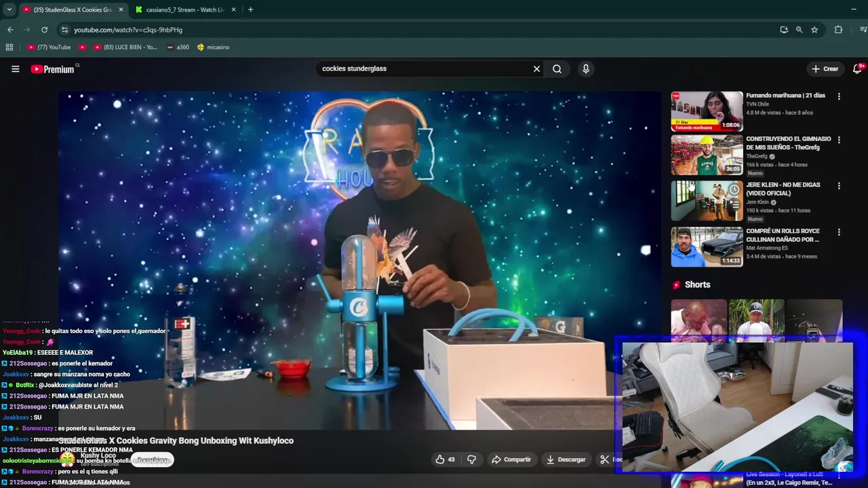Clear the search box with X

point(536,68)
